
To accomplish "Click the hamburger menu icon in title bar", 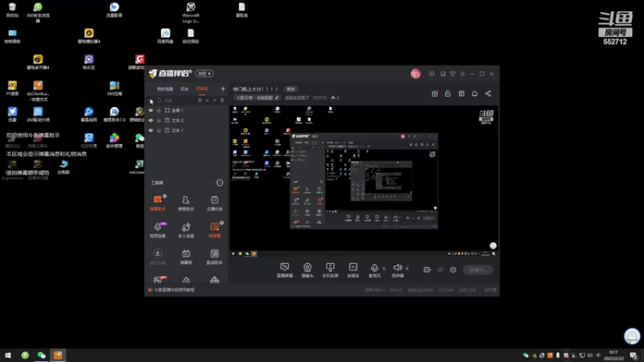I will 462,74.
